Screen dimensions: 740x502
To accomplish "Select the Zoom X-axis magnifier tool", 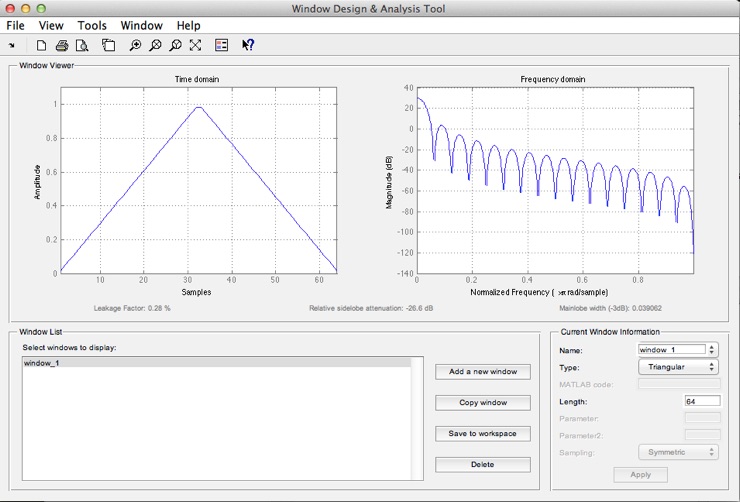I will pyautogui.click(x=155, y=45).
